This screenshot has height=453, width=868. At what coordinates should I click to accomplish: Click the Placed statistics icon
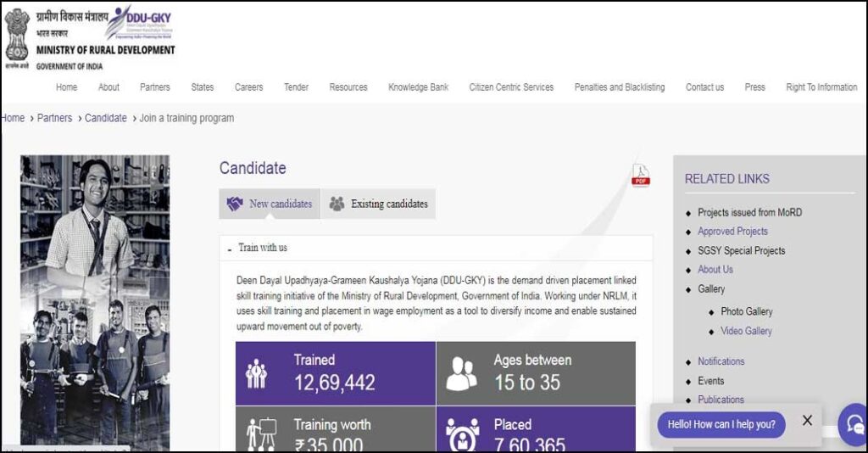462,433
